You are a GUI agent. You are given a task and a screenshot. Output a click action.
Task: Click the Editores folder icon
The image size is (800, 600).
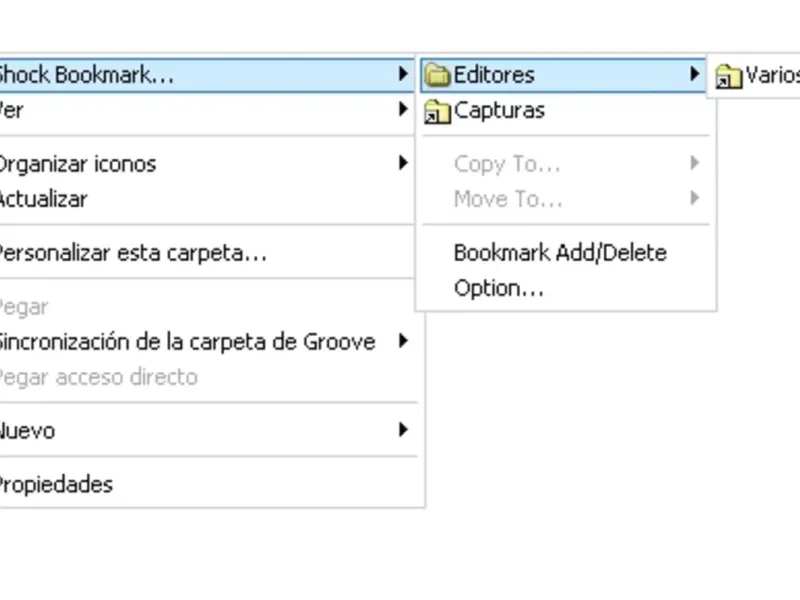click(x=437, y=75)
